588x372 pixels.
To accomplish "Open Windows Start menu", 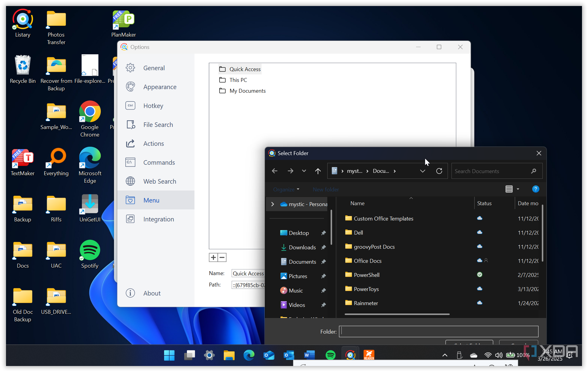I will [169, 355].
